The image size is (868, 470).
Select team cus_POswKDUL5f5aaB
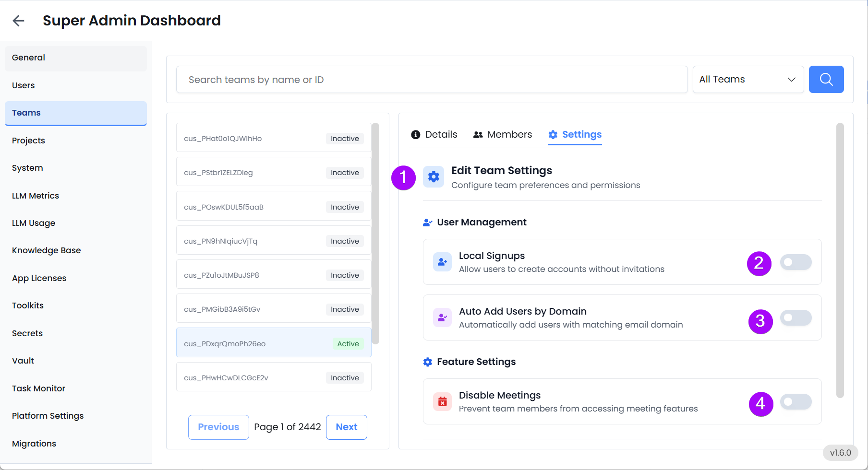(x=274, y=207)
